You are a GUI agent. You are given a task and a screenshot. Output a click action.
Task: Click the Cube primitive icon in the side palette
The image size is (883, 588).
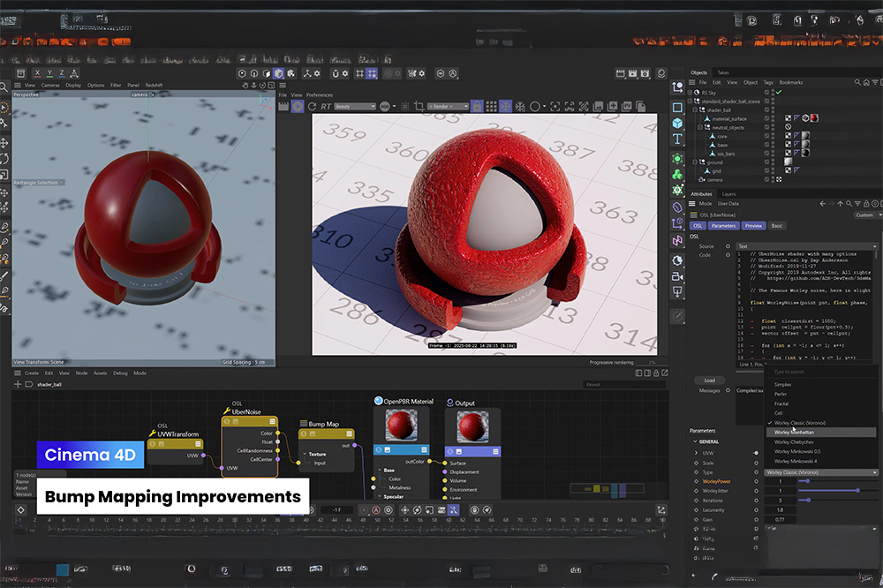(x=677, y=123)
